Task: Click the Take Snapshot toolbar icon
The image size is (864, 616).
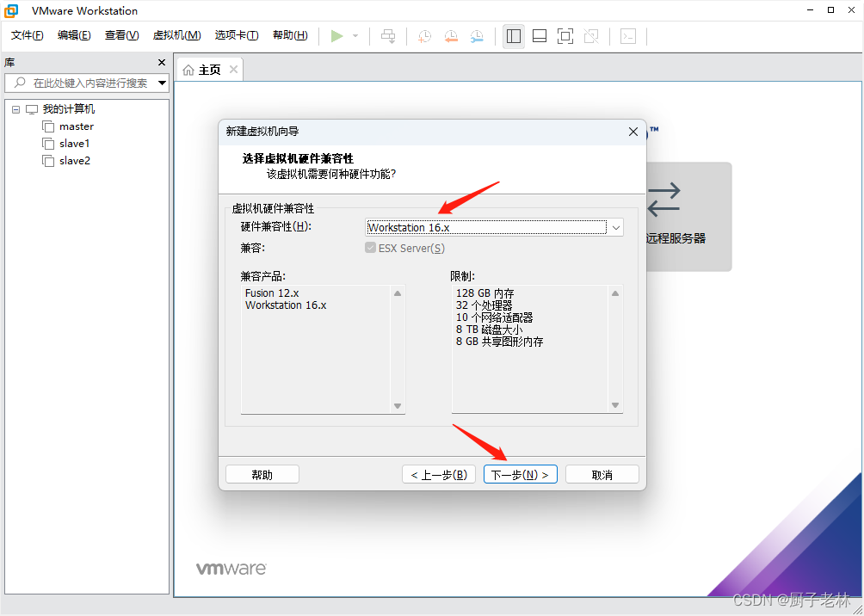Action: coord(424,36)
